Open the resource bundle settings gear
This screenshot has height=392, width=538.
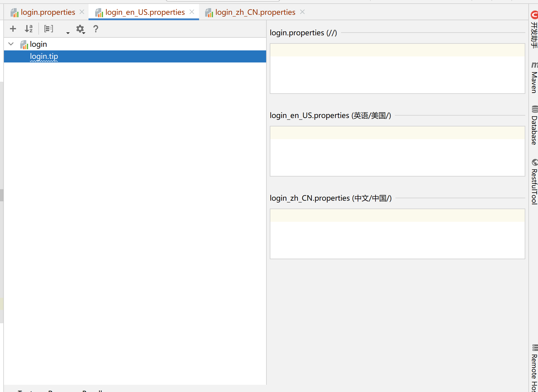pos(80,29)
